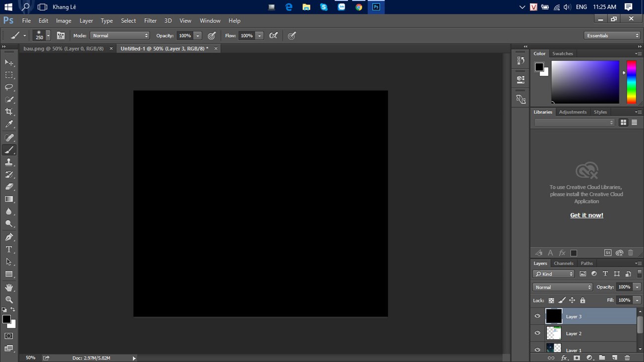Image resolution: width=644 pixels, height=362 pixels.
Task: Hide Layer 2 visibility eye
Action: pyautogui.click(x=537, y=333)
